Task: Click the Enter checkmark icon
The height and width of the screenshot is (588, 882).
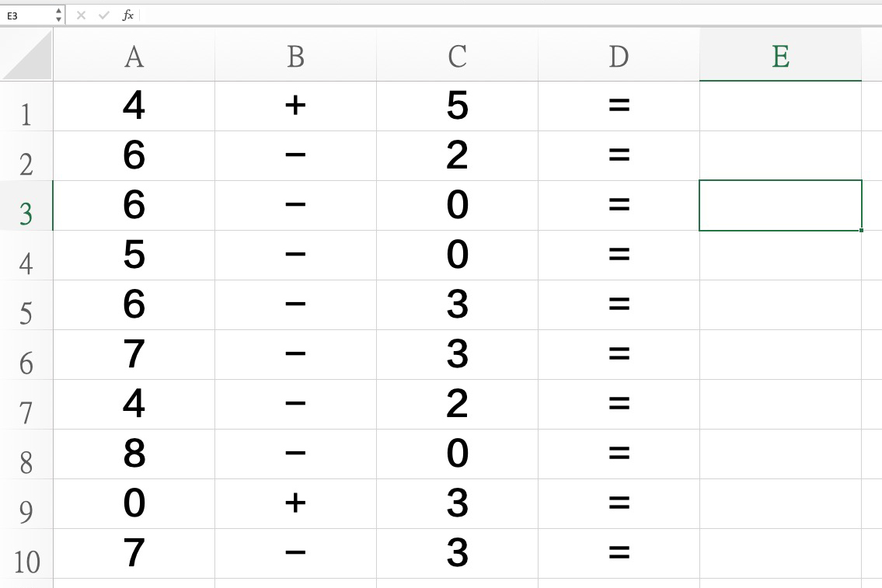Action: pyautogui.click(x=102, y=13)
